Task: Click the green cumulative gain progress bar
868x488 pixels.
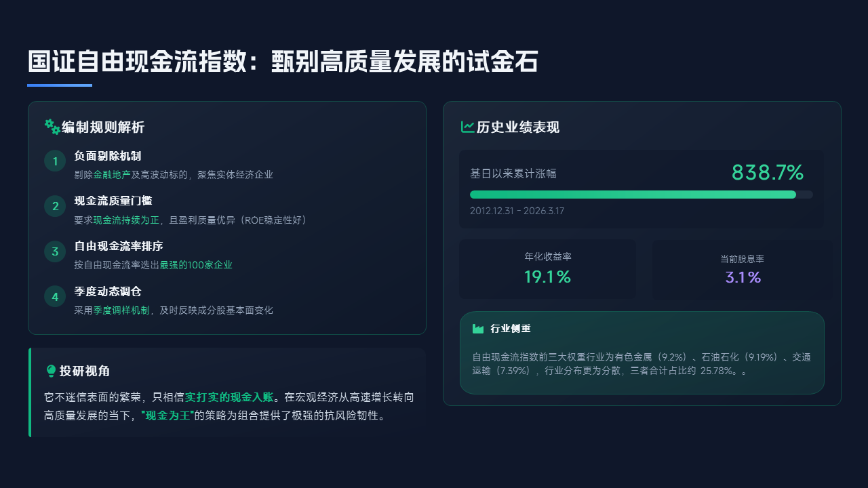Action: click(633, 195)
